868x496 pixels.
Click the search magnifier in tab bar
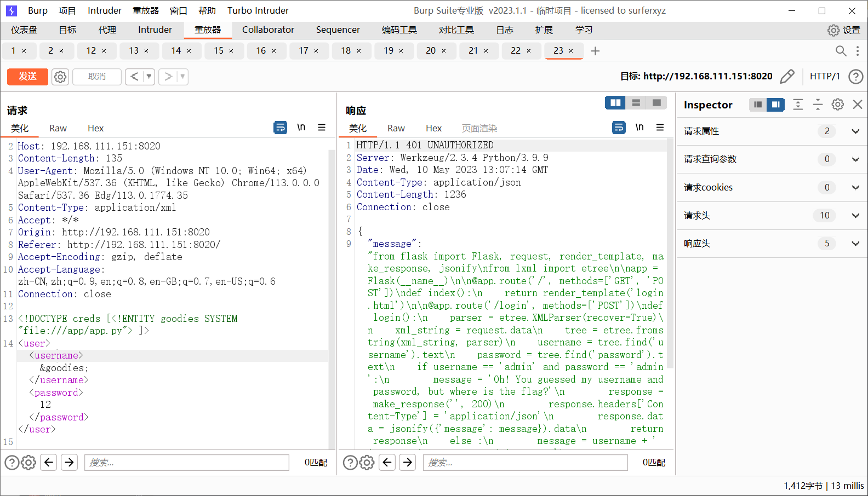click(841, 51)
